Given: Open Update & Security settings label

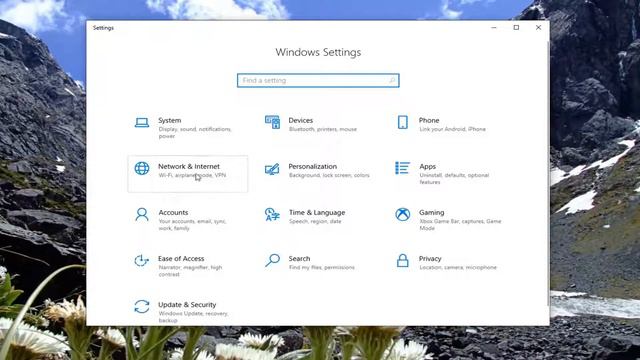Looking at the screenshot, I should (x=187, y=305).
